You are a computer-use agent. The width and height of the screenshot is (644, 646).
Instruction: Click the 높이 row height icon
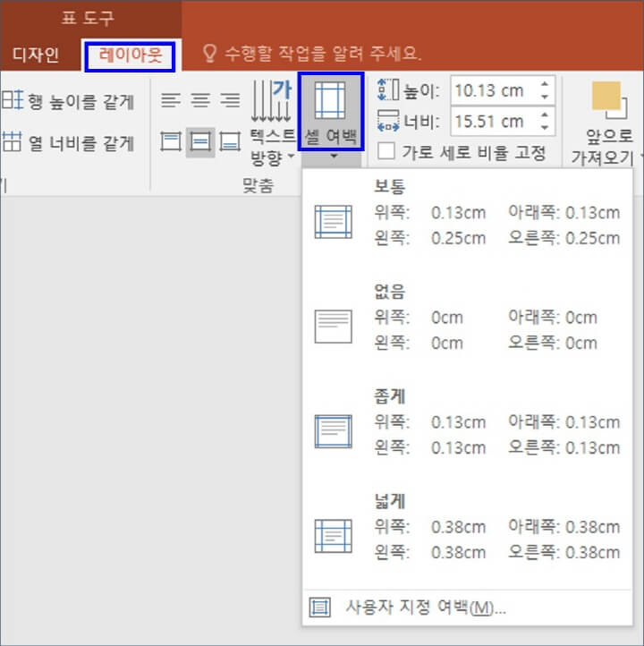pyautogui.click(x=388, y=89)
